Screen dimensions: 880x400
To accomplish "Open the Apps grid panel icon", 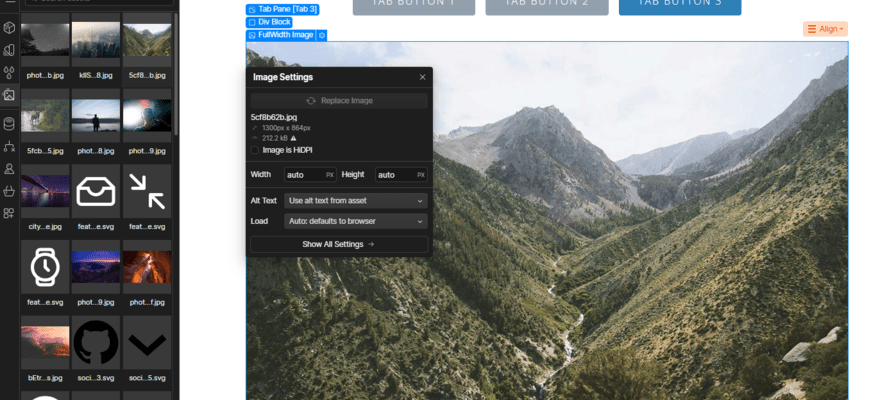I will [x=8, y=213].
